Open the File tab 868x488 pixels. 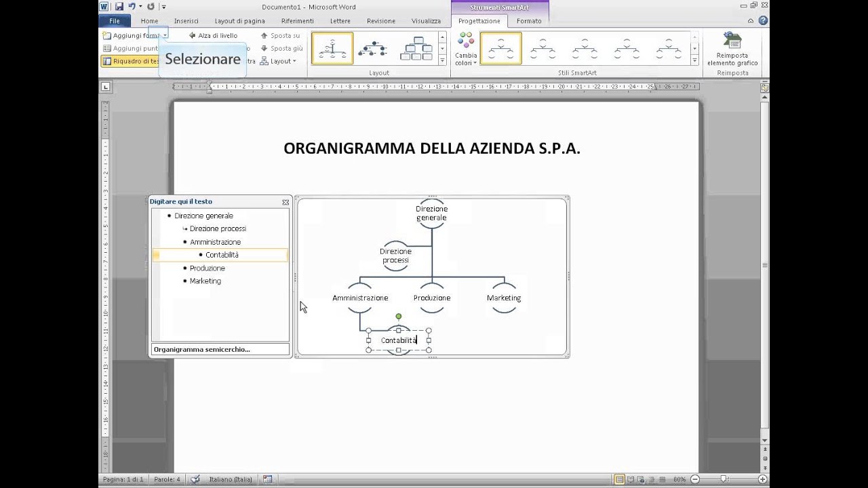click(115, 21)
